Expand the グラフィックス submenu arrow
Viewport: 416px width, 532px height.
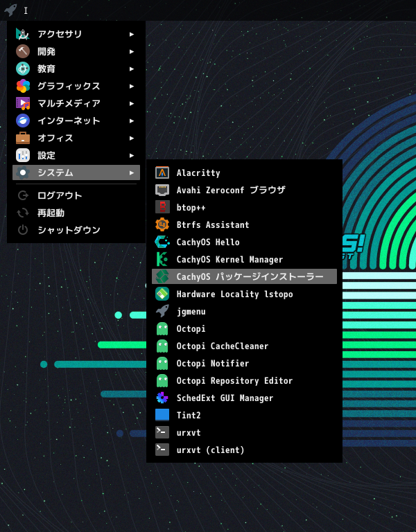(132, 86)
